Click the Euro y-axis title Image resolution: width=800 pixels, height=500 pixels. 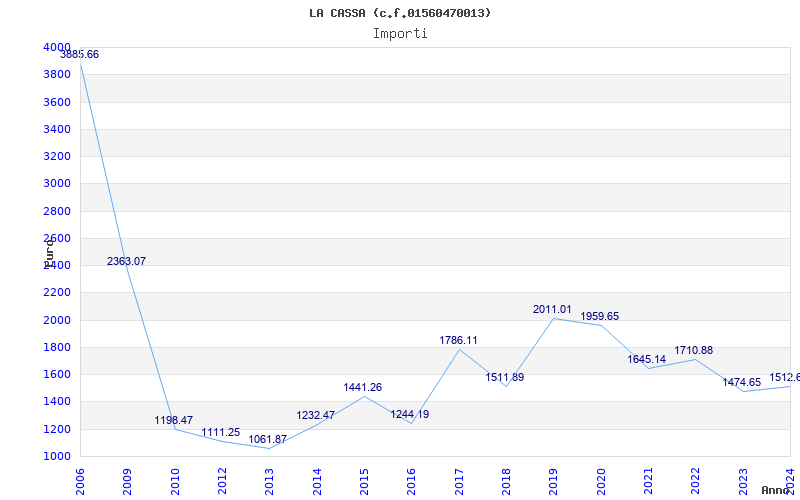pos(49,253)
